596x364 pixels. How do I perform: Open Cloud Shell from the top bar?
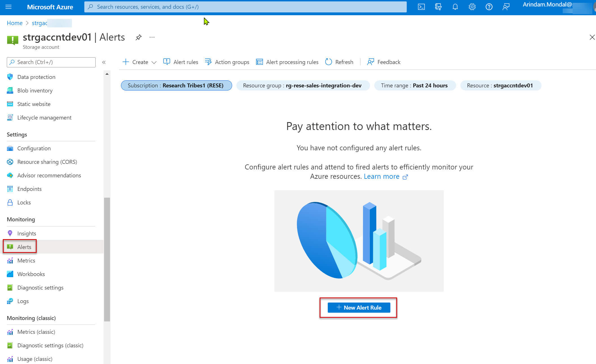(x=421, y=7)
